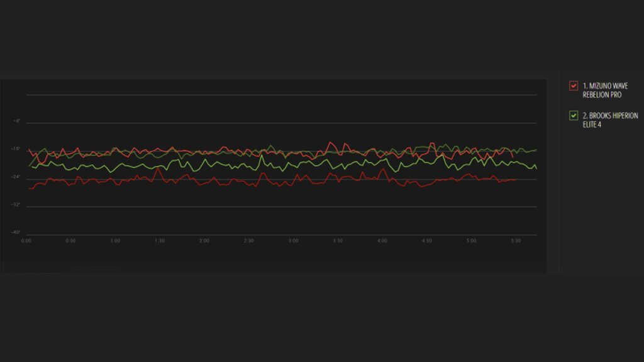This screenshot has height=362, width=644.
Task: Click the -8° value on the vertical axis
Action: (17, 121)
